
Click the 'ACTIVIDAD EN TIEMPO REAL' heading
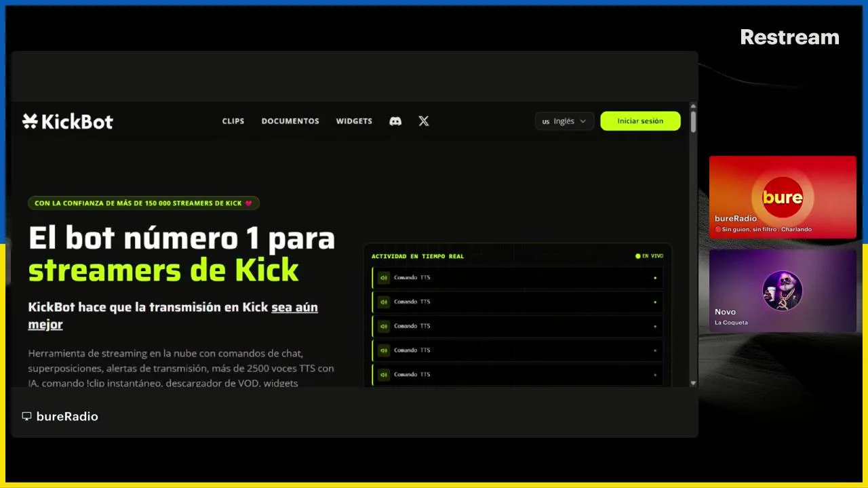[x=418, y=256]
